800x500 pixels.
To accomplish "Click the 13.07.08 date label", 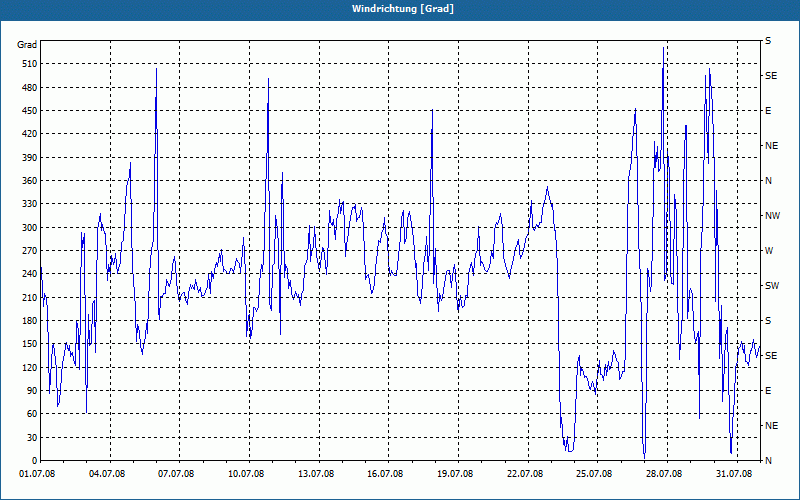I will pos(316,474).
